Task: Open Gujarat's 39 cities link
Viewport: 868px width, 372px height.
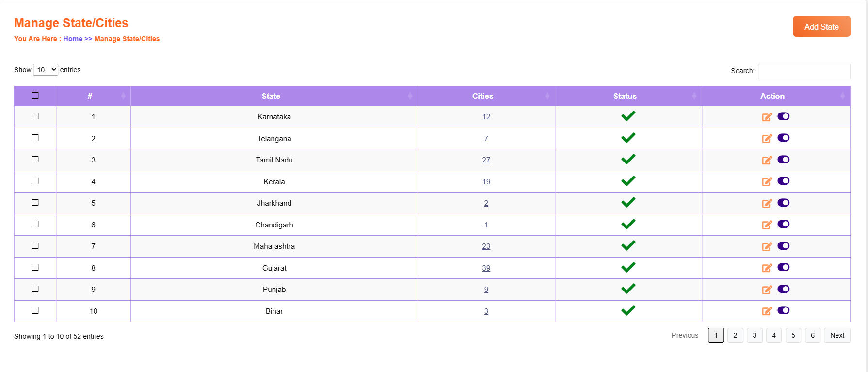Action: [486, 268]
